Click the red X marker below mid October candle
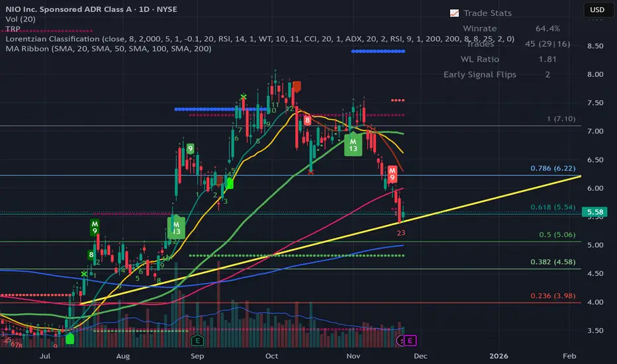617x364 pixels. pyautogui.click(x=311, y=172)
